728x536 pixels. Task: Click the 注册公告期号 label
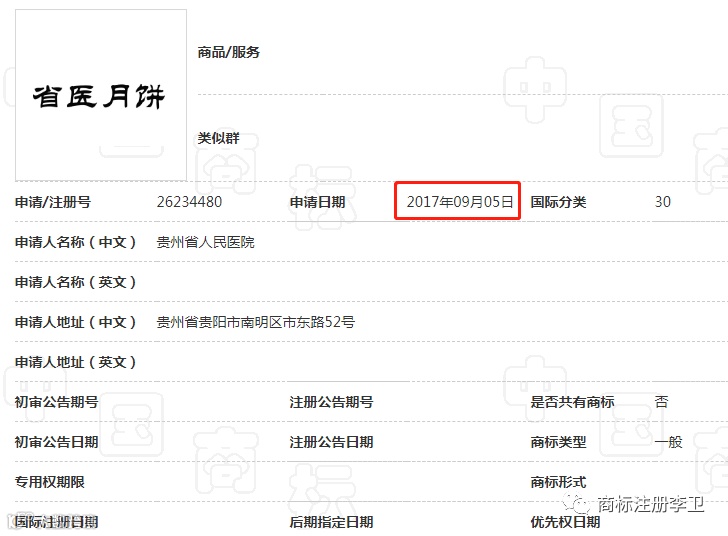coord(332,402)
